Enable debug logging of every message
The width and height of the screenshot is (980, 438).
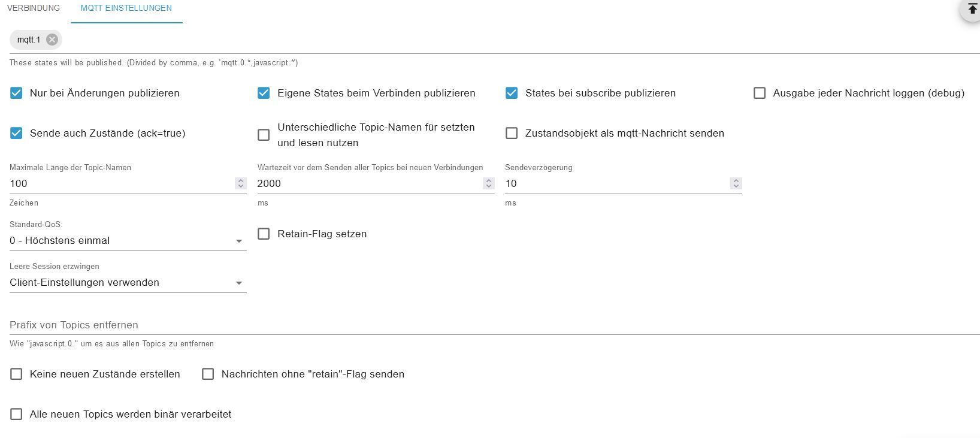pyautogui.click(x=760, y=93)
